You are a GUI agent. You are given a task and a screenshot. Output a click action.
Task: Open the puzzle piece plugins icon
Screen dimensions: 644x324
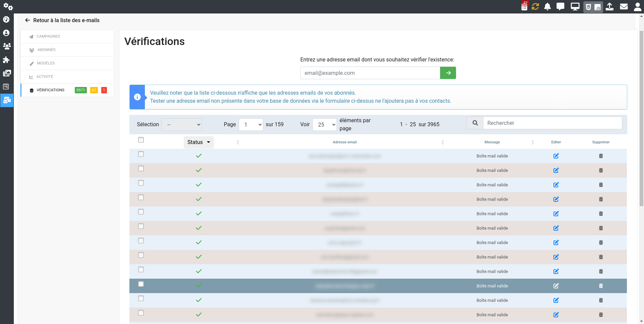pyautogui.click(x=6, y=60)
